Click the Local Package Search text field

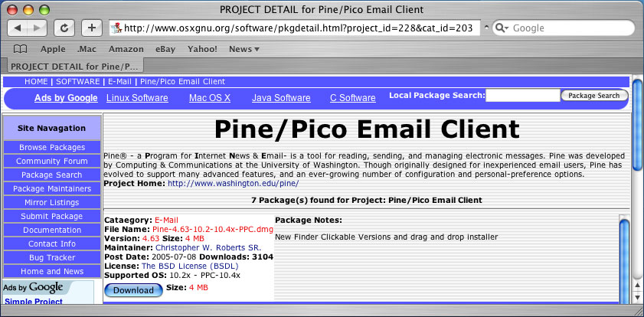(522, 96)
